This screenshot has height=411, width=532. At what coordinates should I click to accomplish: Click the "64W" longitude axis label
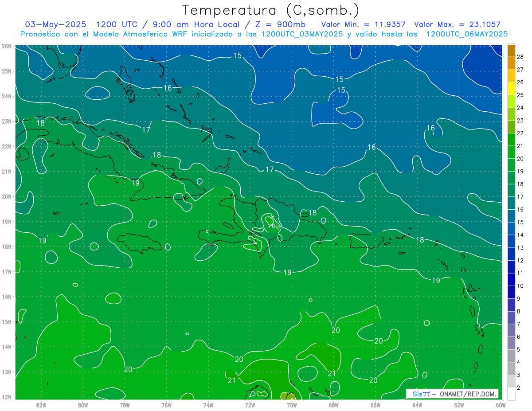417,404
